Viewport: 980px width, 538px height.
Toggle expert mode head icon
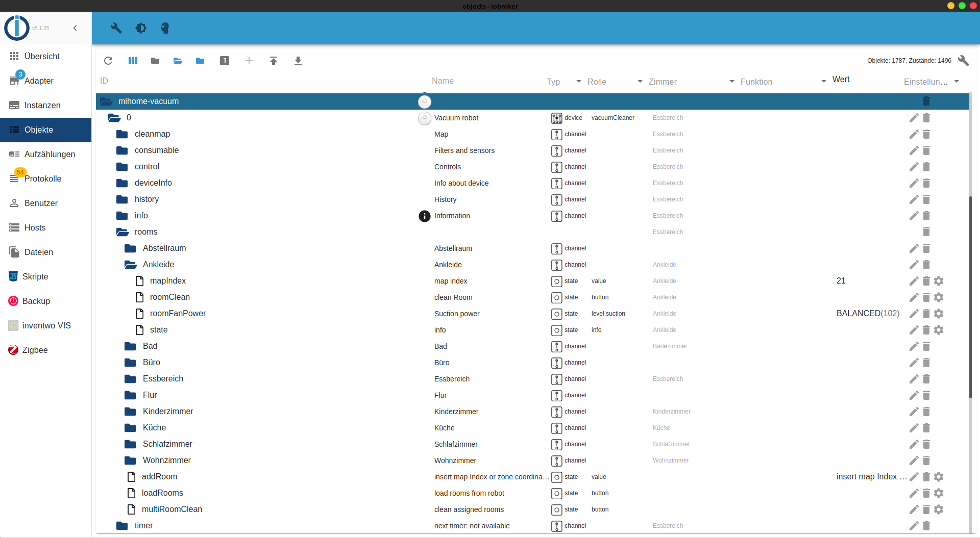click(x=165, y=28)
